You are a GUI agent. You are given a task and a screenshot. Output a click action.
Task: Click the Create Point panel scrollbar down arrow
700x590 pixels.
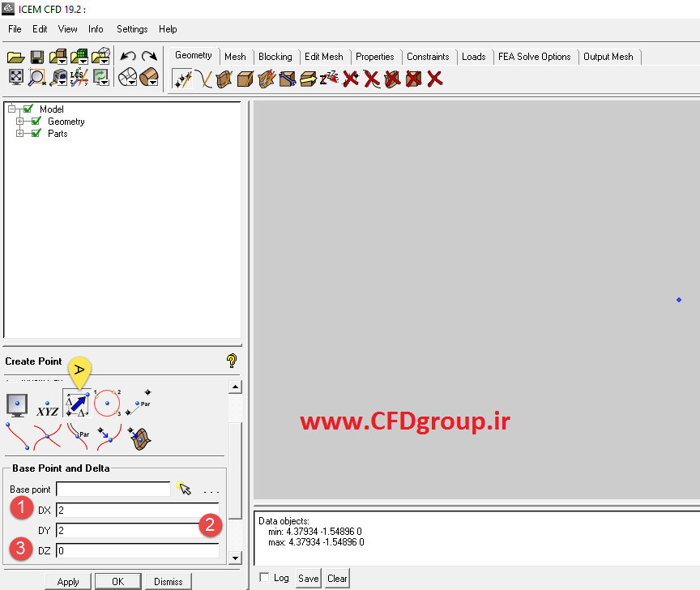click(235, 558)
